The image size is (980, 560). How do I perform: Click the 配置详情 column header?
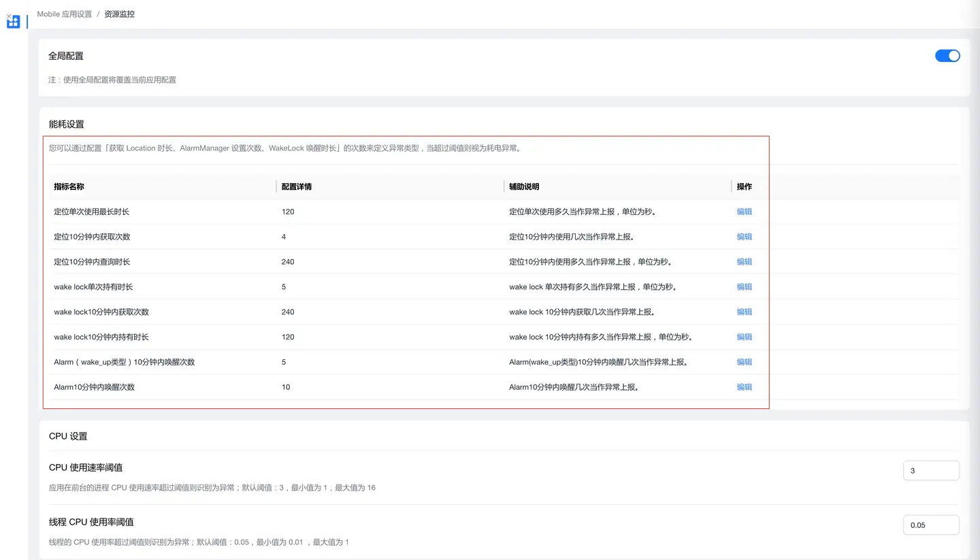(x=297, y=186)
